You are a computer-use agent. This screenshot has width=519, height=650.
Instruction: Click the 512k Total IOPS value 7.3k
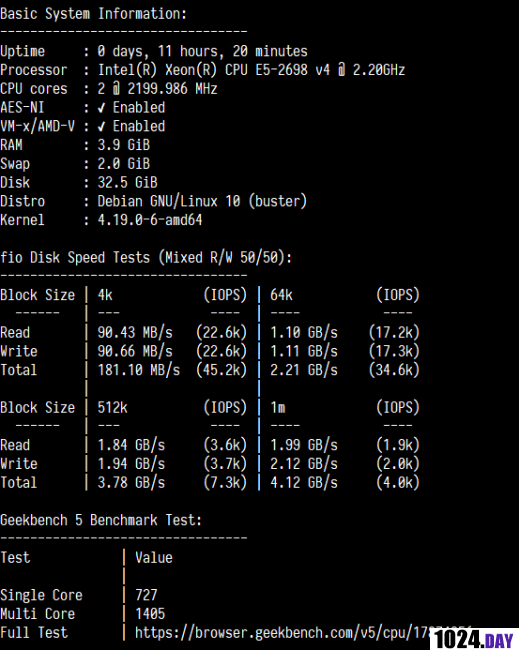coord(225,483)
